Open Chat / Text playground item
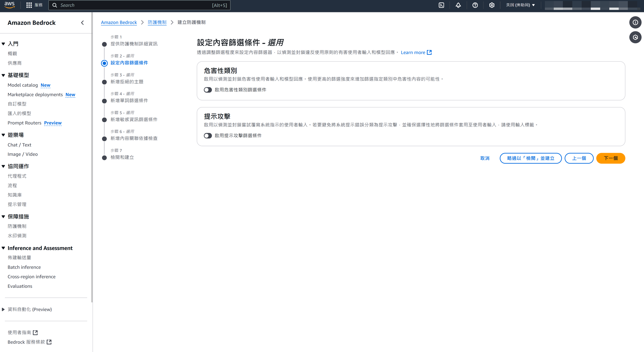Viewport: 644px width, 352px height. coord(19,145)
